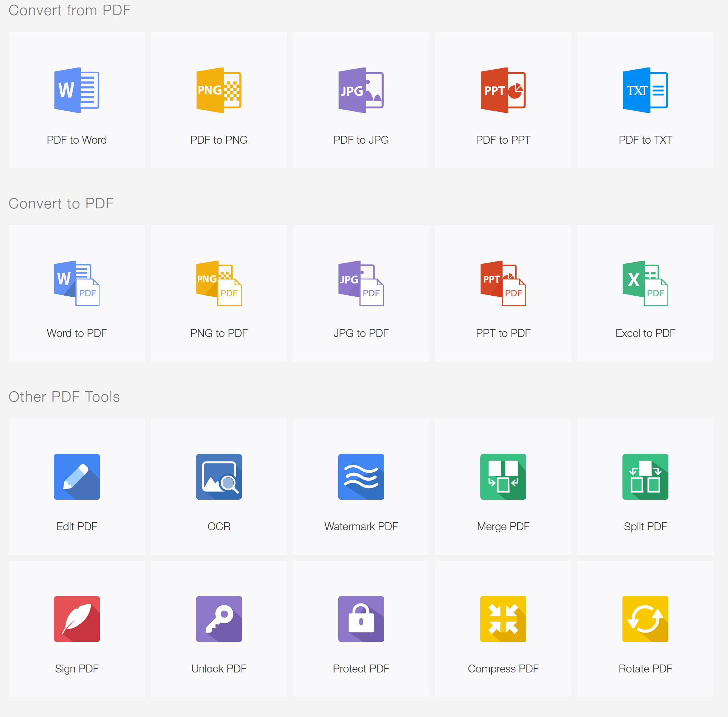The image size is (728, 717).
Task: Click the "PDF to JPG" label
Action: (361, 140)
